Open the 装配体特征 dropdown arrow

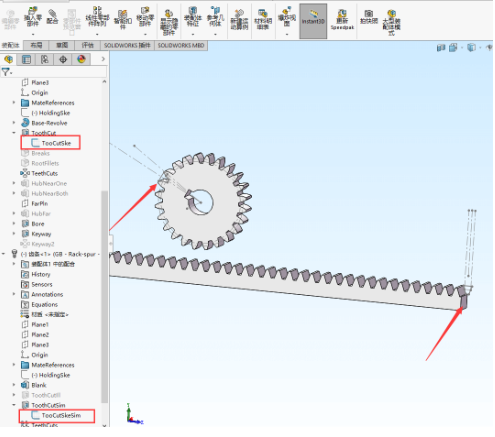[193, 34]
